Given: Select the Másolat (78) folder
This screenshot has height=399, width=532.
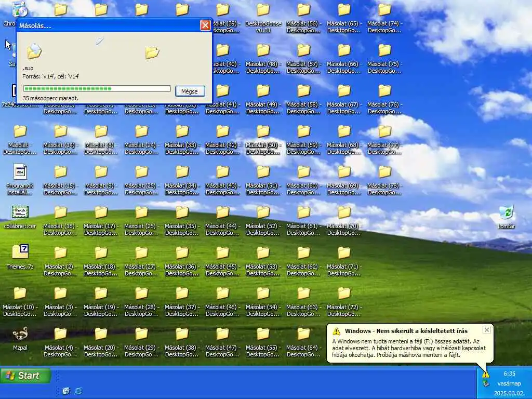Looking at the screenshot, I should 385,180.
